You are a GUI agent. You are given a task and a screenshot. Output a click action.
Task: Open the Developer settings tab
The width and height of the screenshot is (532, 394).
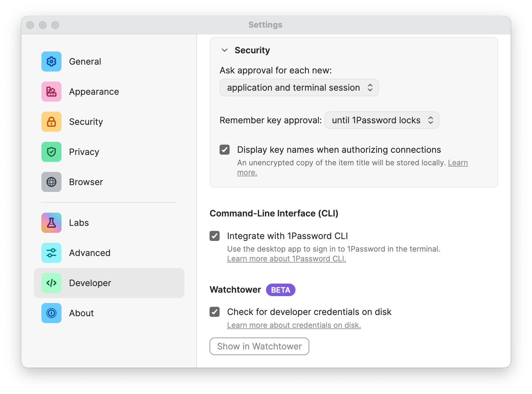tap(90, 283)
